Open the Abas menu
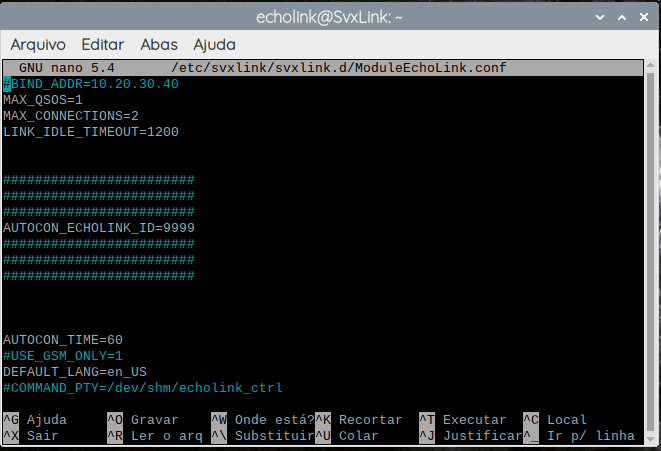The image size is (661, 451). tap(159, 45)
